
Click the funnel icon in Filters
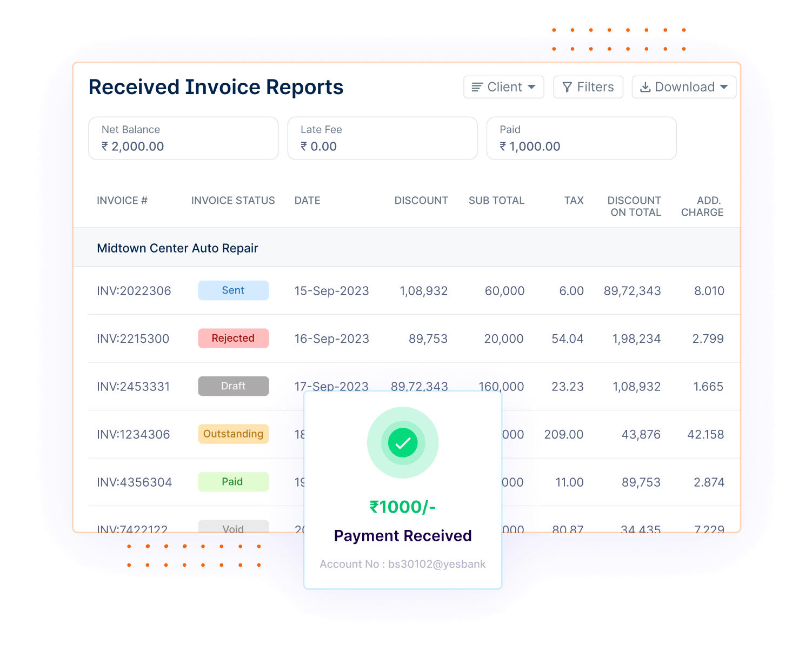(x=567, y=87)
